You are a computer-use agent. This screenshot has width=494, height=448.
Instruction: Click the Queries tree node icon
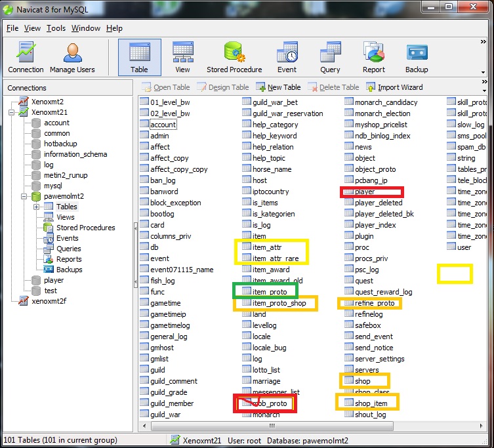tap(49, 249)
